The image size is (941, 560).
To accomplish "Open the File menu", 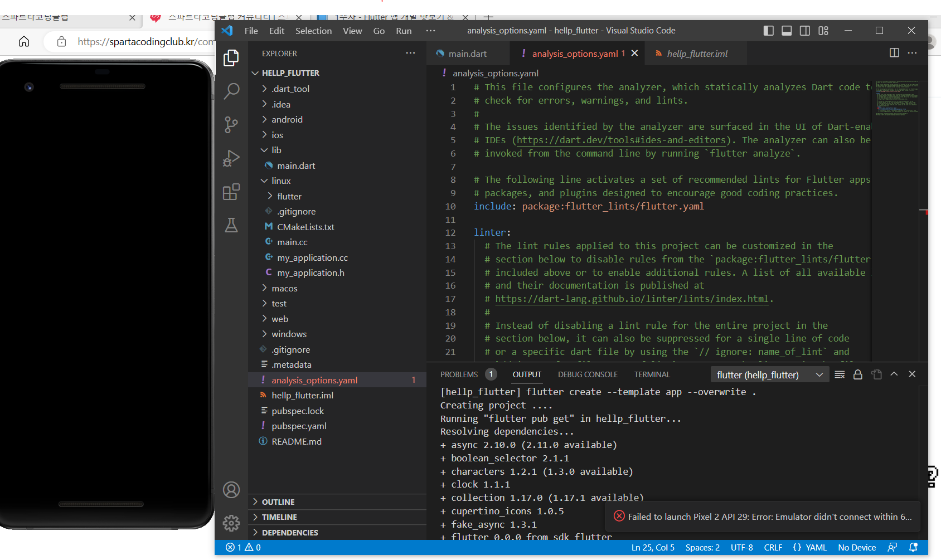I will [x=251, y=31].
